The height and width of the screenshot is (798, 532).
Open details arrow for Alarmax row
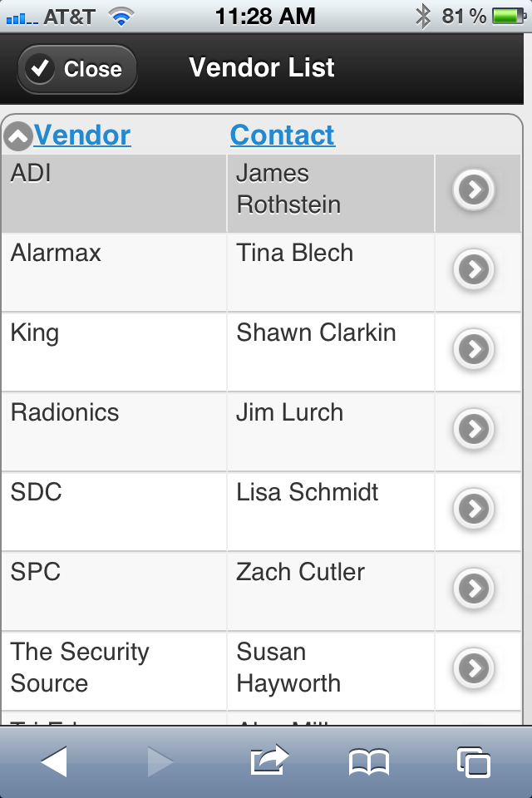click(474, 269)
